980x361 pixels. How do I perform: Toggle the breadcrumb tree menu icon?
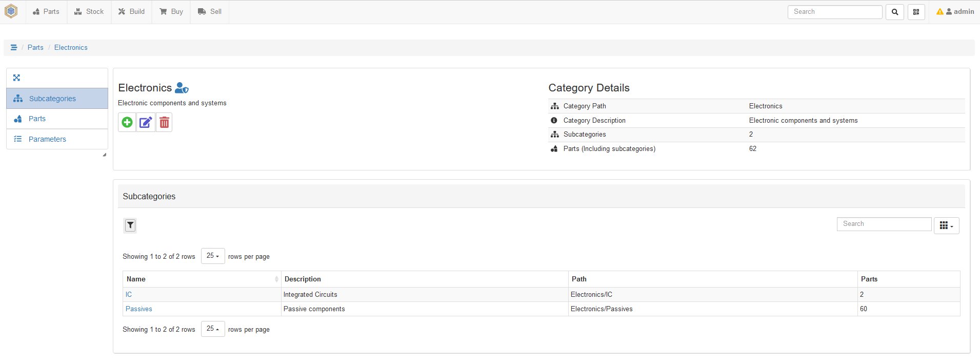[x=14, y=47]
